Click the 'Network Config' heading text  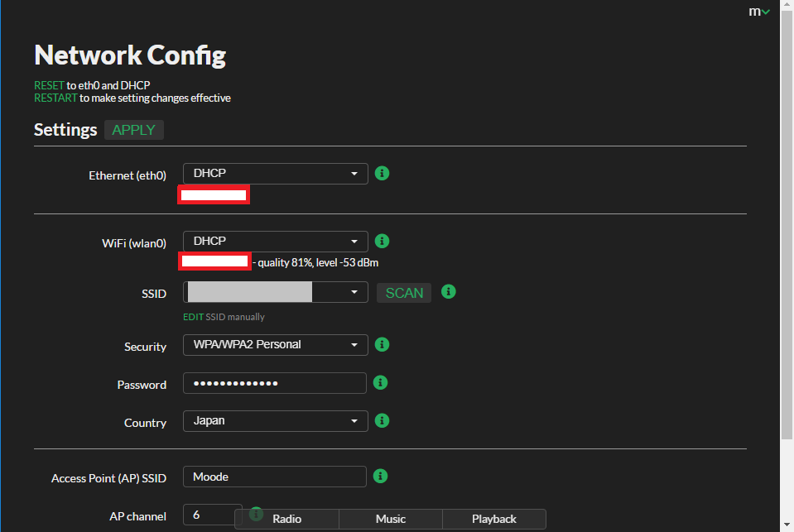point(130,55)
